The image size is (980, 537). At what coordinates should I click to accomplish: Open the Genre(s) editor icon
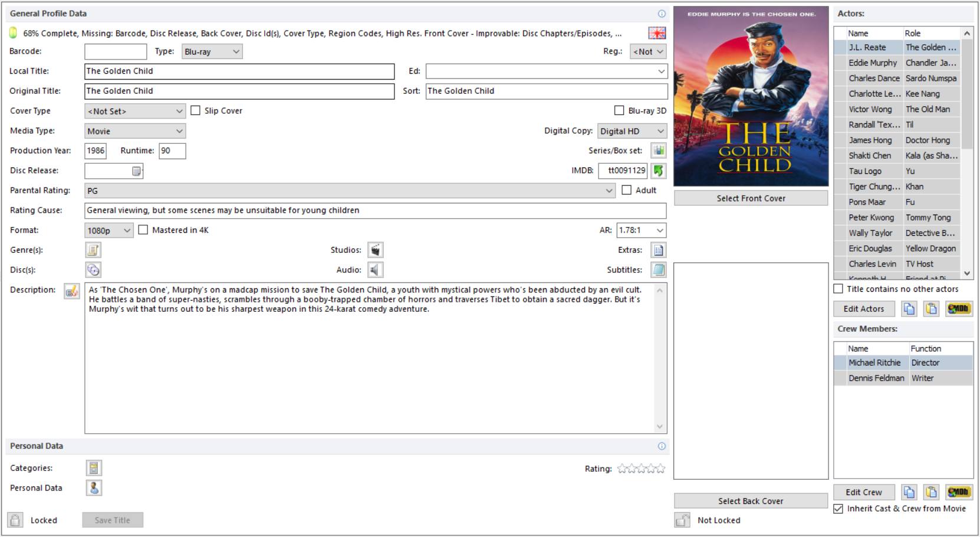tap(93, 250)
